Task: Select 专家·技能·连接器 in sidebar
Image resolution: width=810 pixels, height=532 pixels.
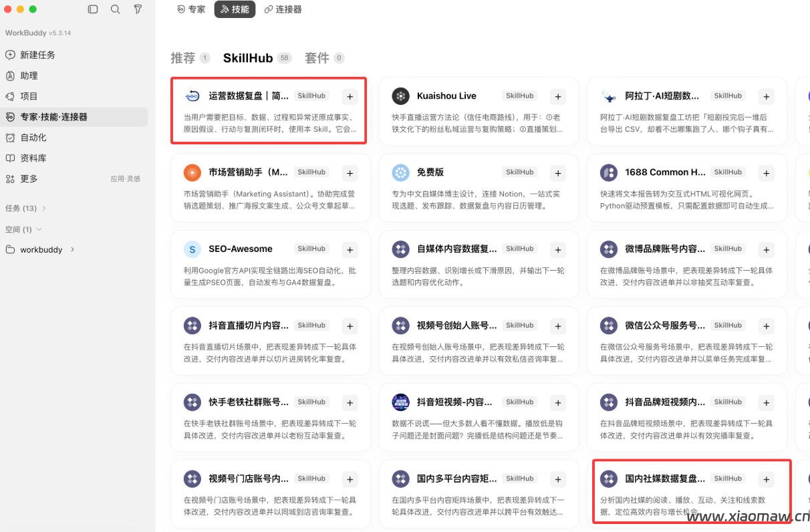Action: [x=74, y=117]
